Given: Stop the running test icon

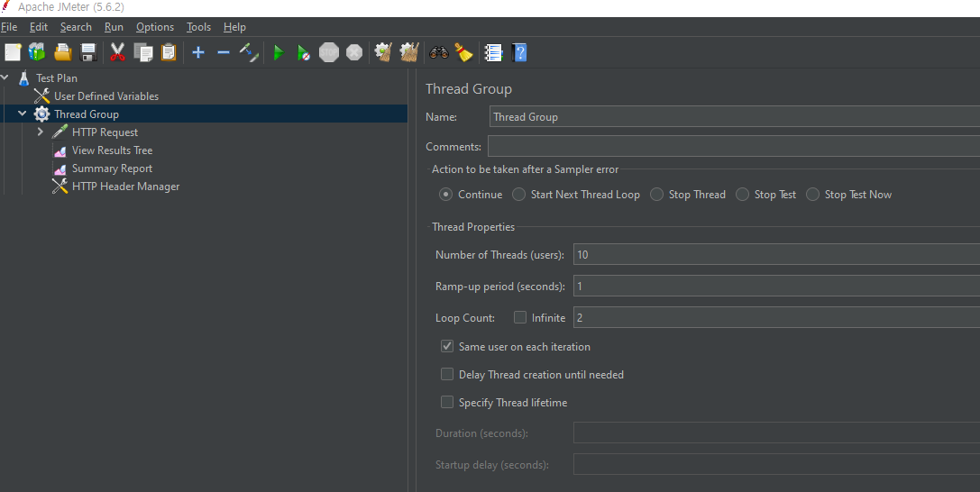Looking at the screenshot, I should coord(329,52).
